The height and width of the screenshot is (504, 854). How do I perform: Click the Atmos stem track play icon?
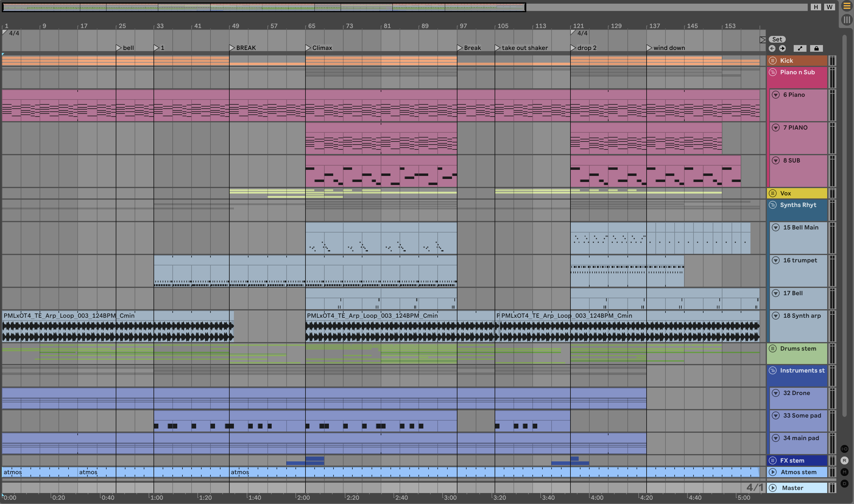point(773,472)
